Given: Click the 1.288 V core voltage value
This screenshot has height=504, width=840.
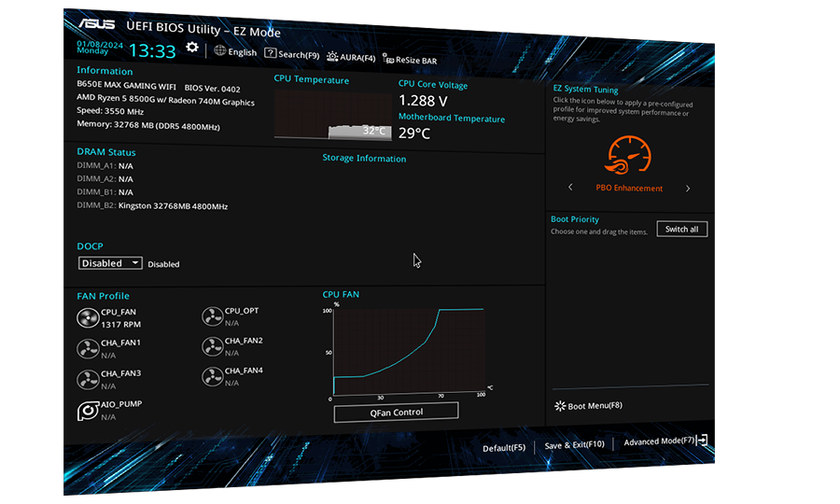Looking at the screenshot, I should 423,101.
